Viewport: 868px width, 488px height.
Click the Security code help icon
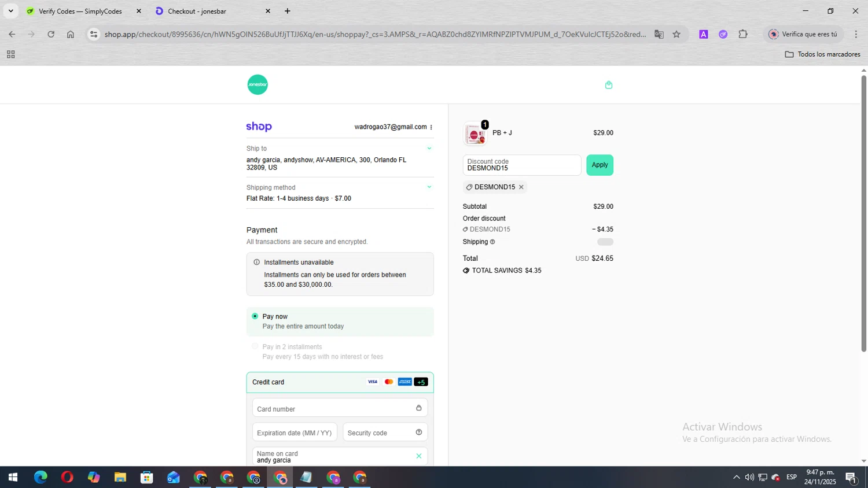(419, 432)
